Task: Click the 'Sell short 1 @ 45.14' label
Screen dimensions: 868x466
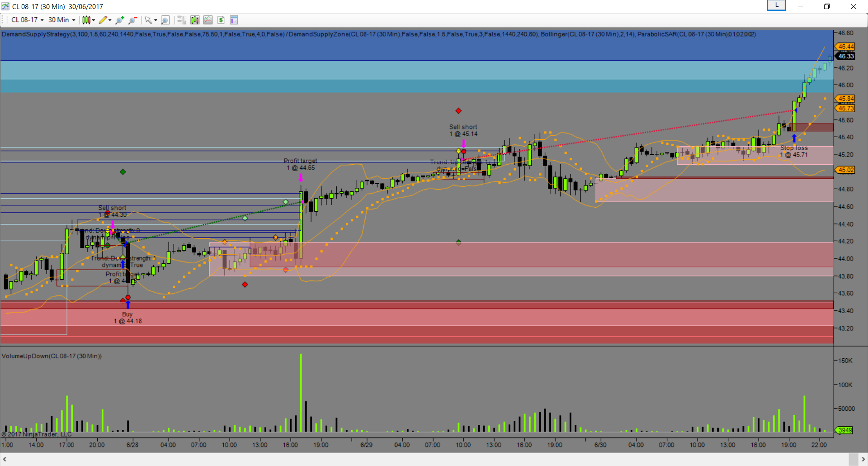Action: point(463,130)
